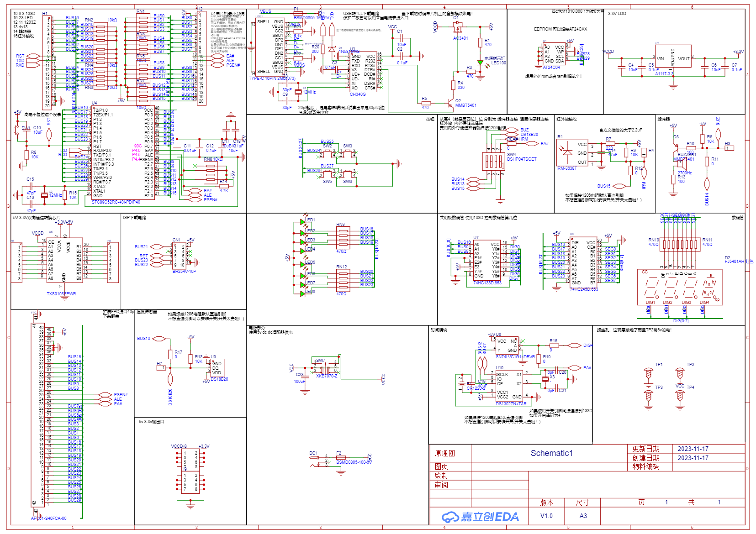Select the LED1 diode symbol

click(x=302, y=222)
